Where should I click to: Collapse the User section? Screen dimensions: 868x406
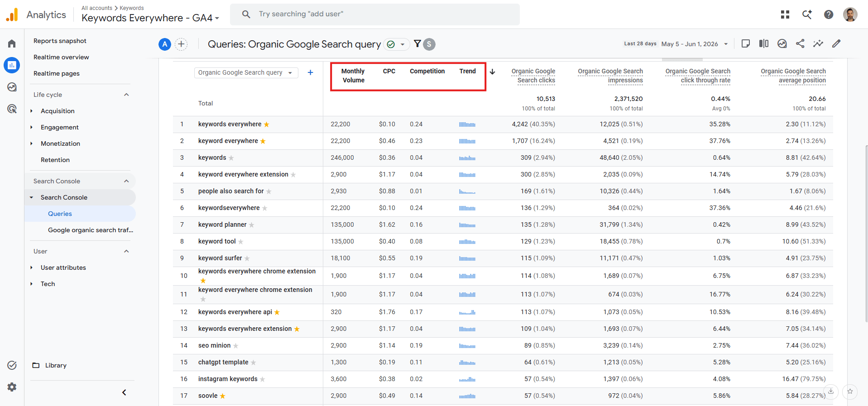[126, 251]
